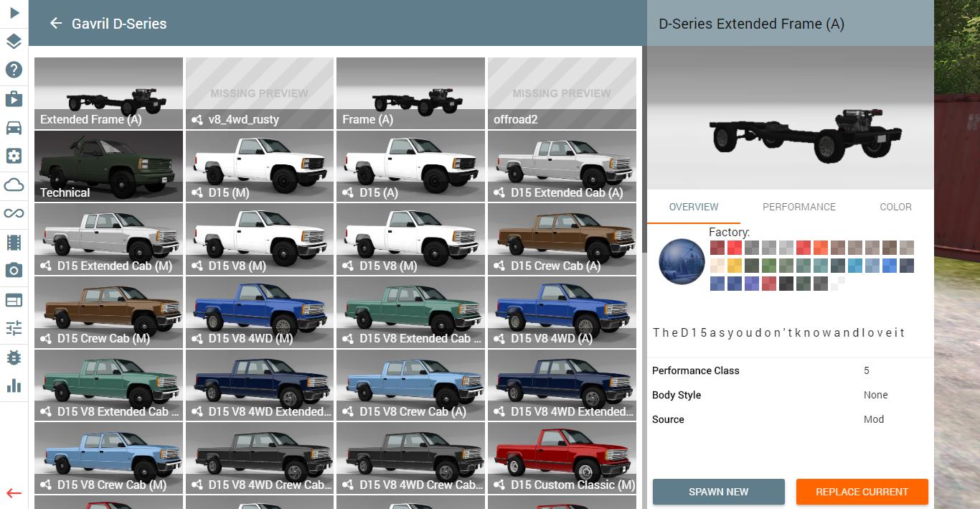Click the camera icon in the sidebar
The height and width of the screenshot is (509, 980).
point(14,271)
